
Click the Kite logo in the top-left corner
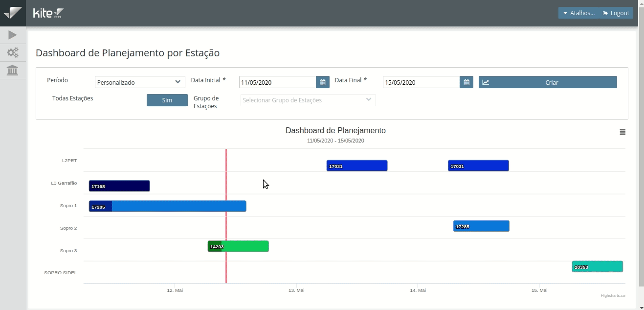[13, 13]
